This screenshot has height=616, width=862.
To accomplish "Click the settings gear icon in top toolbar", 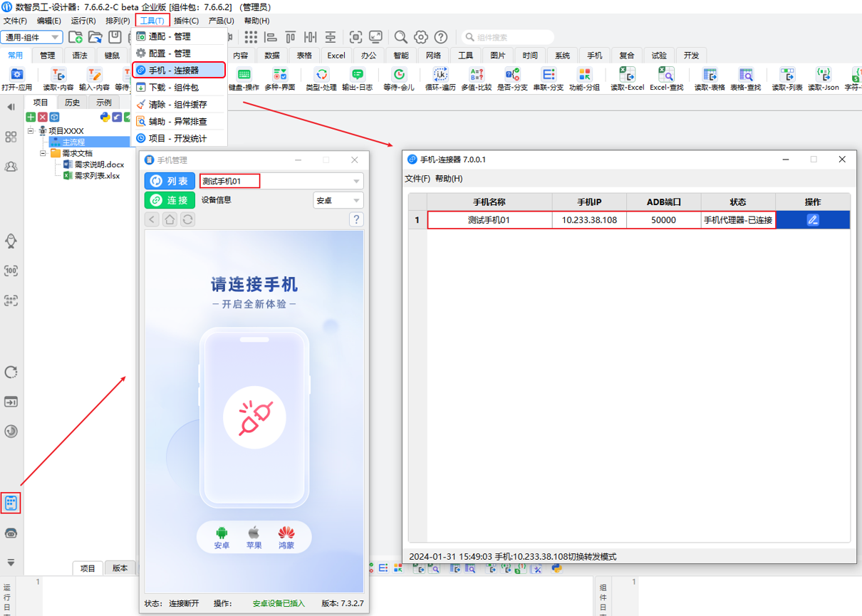I will [421, 37].
